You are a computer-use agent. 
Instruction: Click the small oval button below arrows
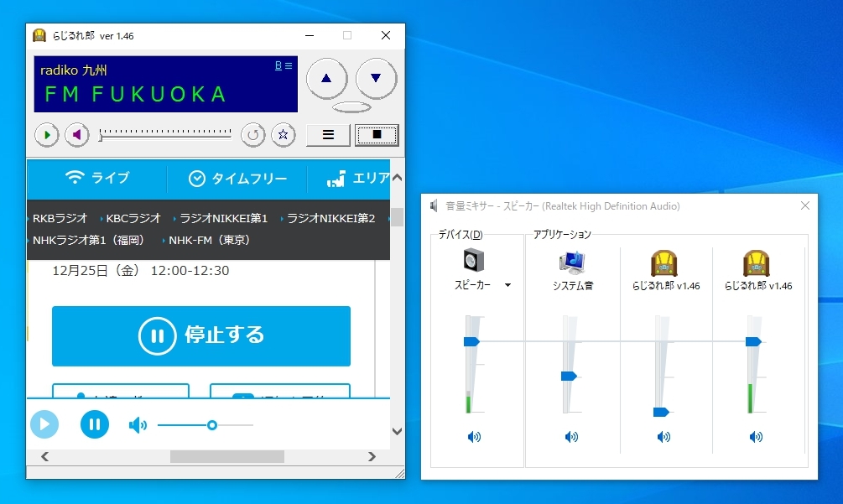tap(351, 107)
